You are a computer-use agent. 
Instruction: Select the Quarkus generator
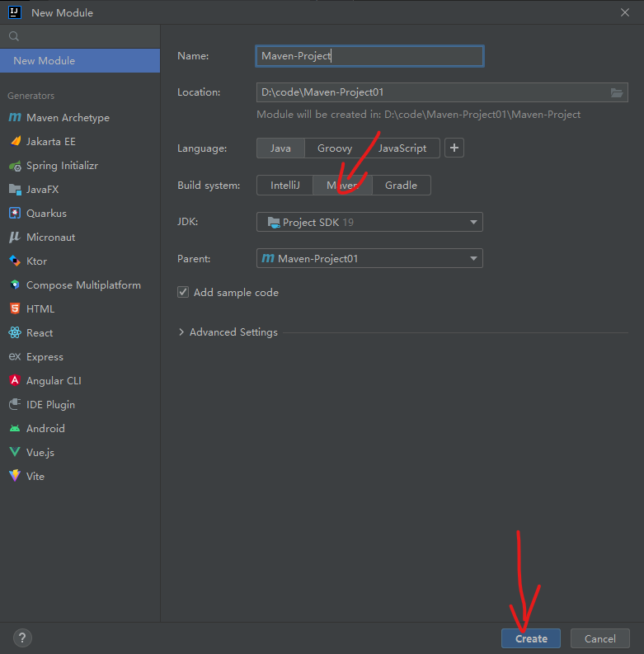point(80,213)
